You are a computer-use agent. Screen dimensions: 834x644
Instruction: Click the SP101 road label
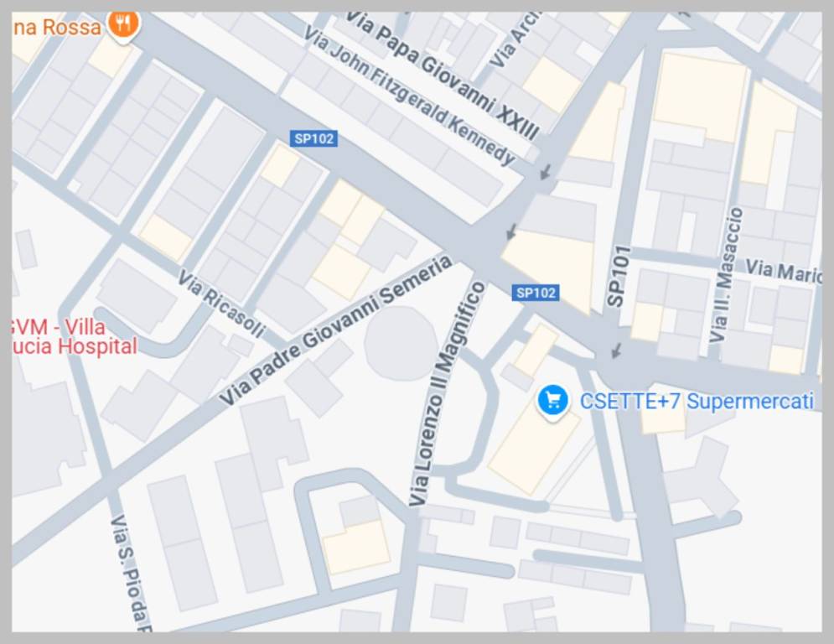(618, 276)
